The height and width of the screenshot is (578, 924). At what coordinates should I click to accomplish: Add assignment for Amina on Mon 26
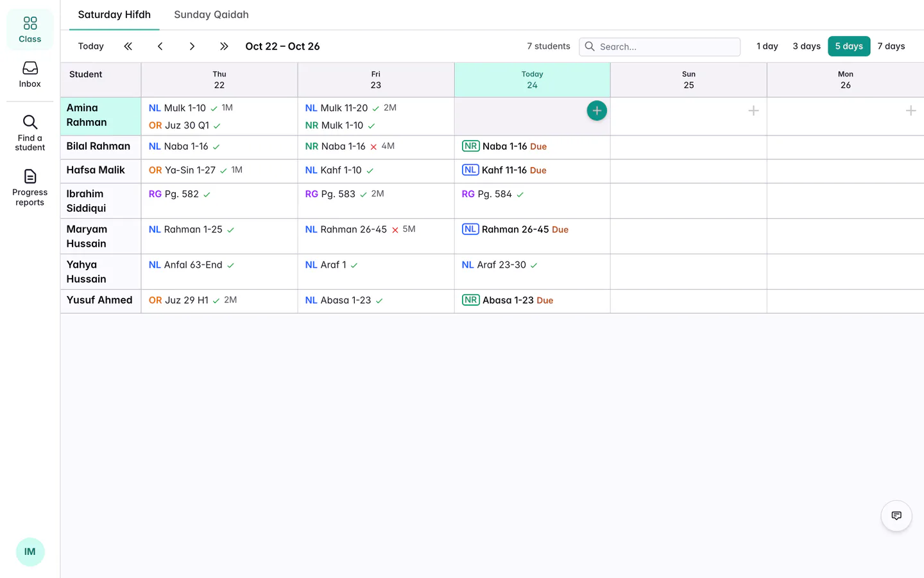coord(911,110)
